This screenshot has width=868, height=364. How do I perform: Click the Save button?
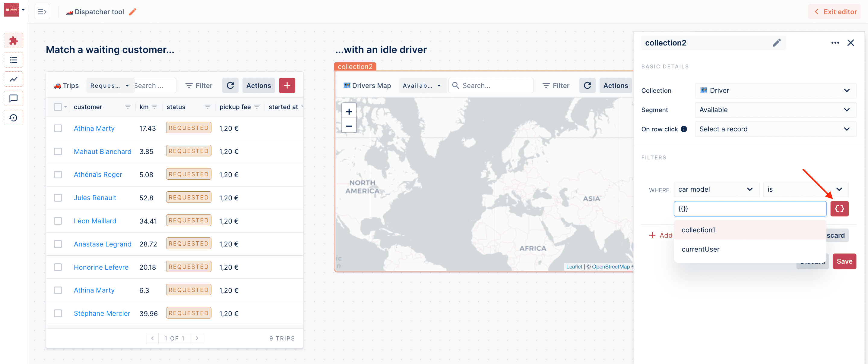click(844, 261)
